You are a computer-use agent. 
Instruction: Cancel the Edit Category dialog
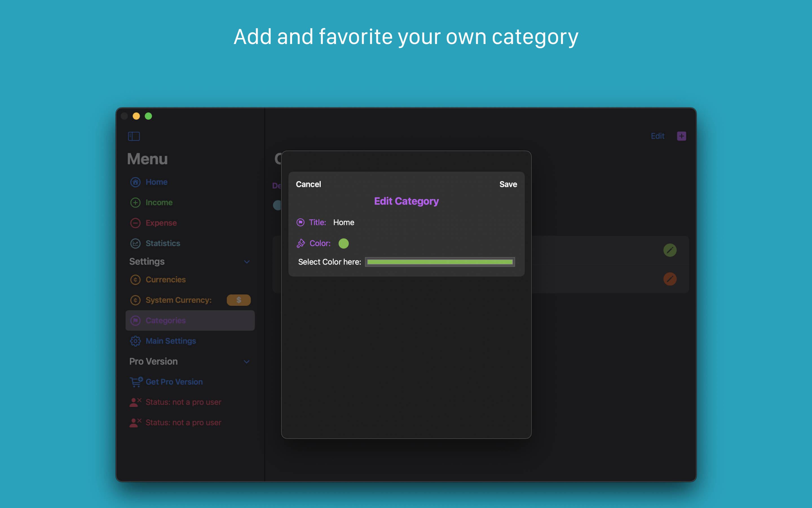308,184
